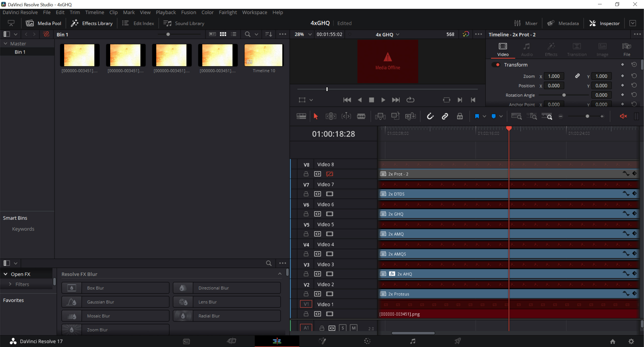Image resolution: width=644 pixels, height=347 pixels.
Task: Re-enable the disabled Video 8 track
Action: tap(330, 174)
